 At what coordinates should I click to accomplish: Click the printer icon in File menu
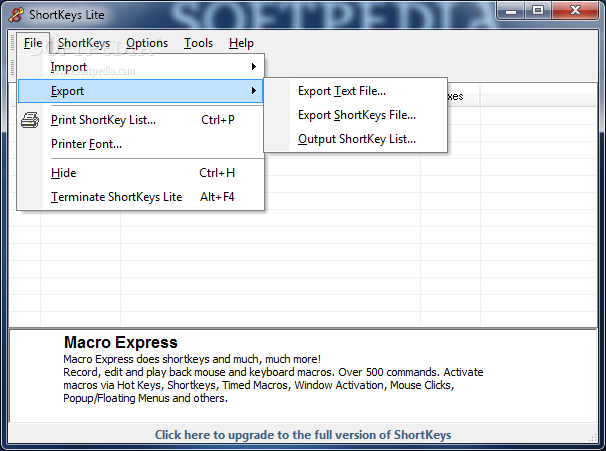point(30,120)
